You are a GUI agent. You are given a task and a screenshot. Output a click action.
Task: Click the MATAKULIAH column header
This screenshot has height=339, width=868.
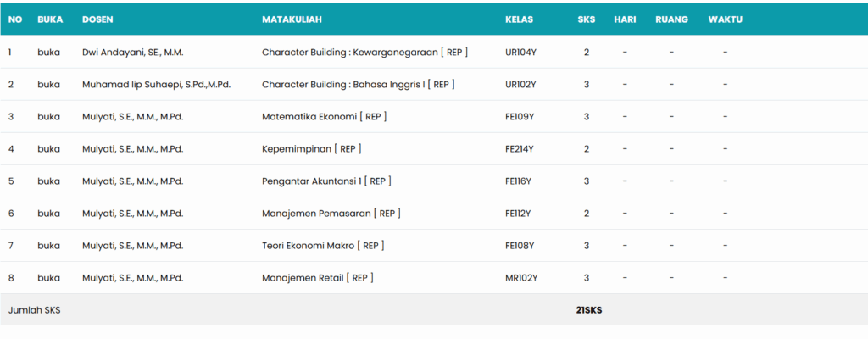tap(292, 19)
